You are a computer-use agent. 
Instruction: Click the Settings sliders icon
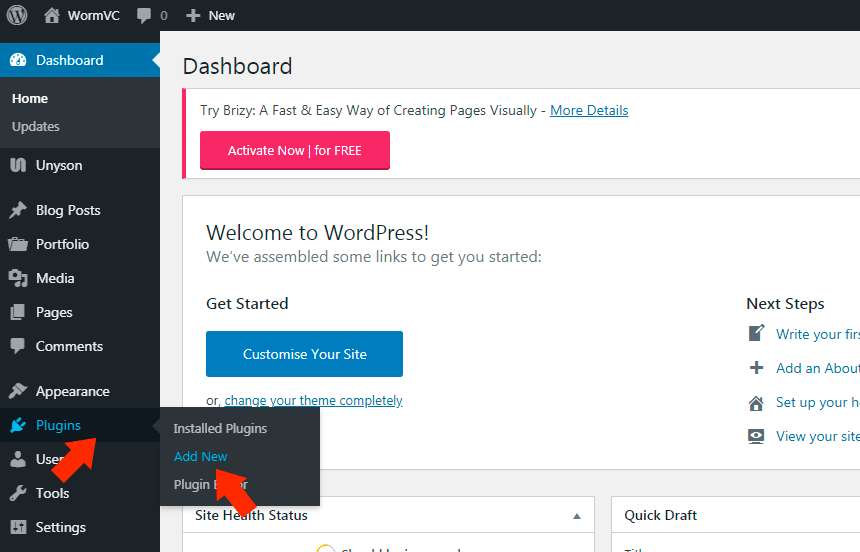(x=18, y=527)
